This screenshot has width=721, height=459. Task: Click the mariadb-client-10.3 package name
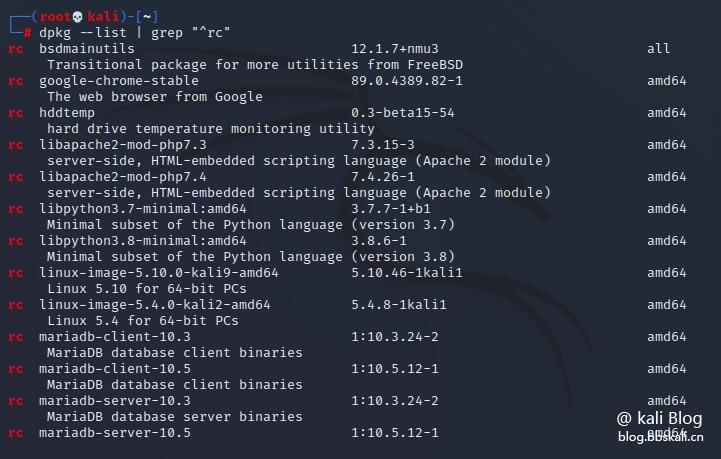[x=115, y=337]
